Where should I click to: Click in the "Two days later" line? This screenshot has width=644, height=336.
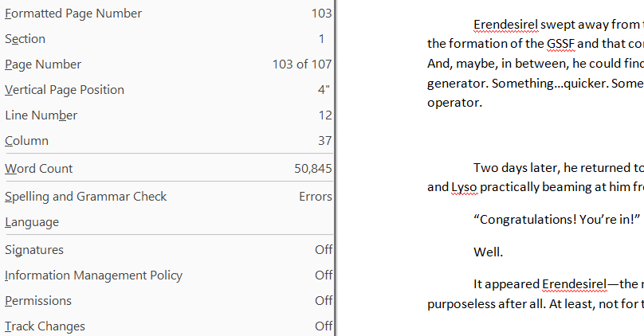[x=550, y=167]
